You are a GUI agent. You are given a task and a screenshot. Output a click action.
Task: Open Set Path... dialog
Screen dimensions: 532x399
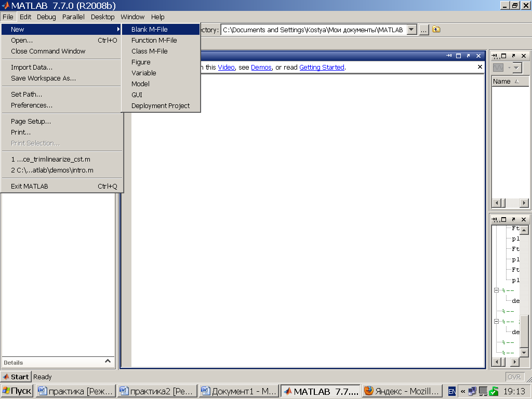coord(61,95)
